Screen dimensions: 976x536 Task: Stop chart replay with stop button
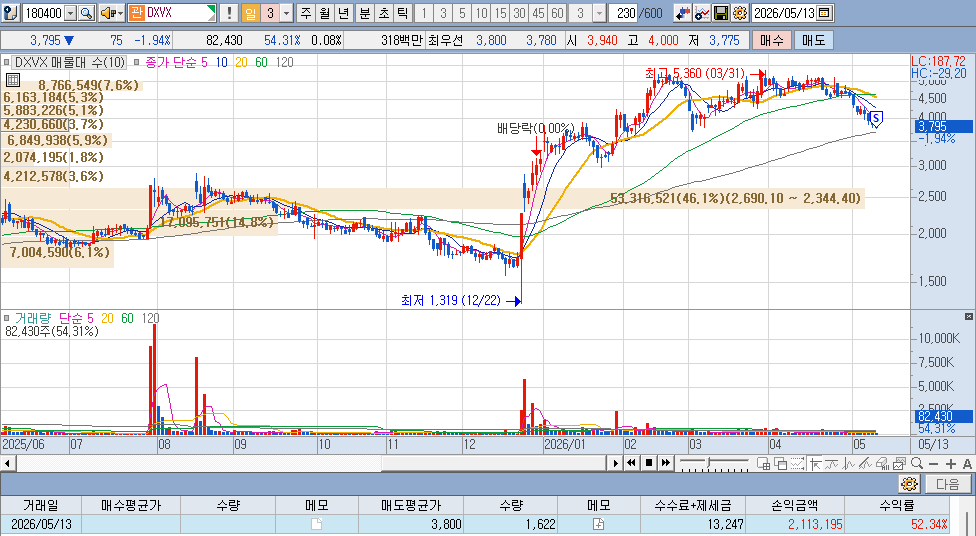[x=649, y=463]
